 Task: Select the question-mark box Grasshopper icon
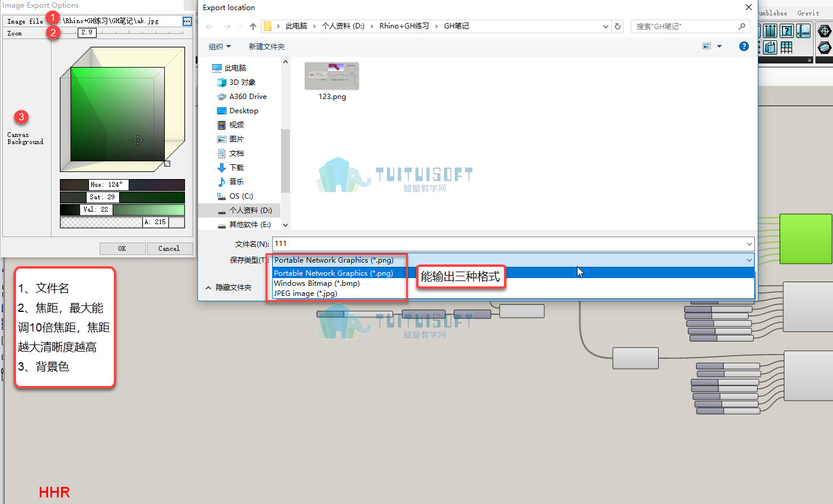(787, 31)
